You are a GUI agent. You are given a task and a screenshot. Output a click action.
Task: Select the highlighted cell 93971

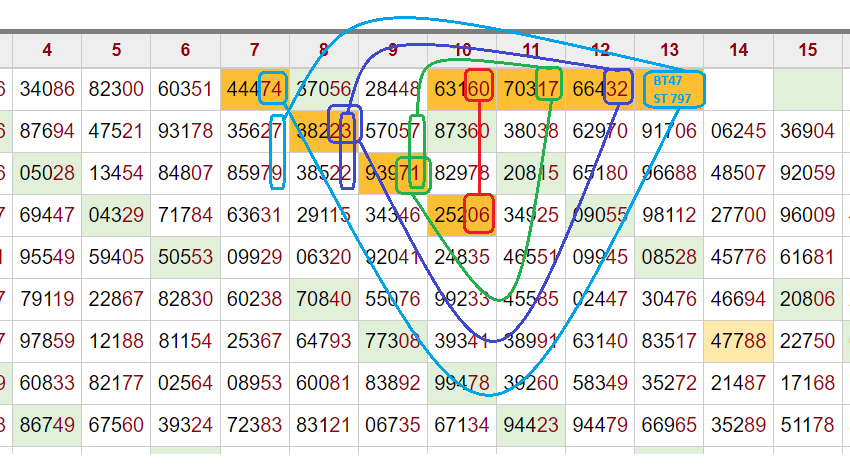click(393, 172)
